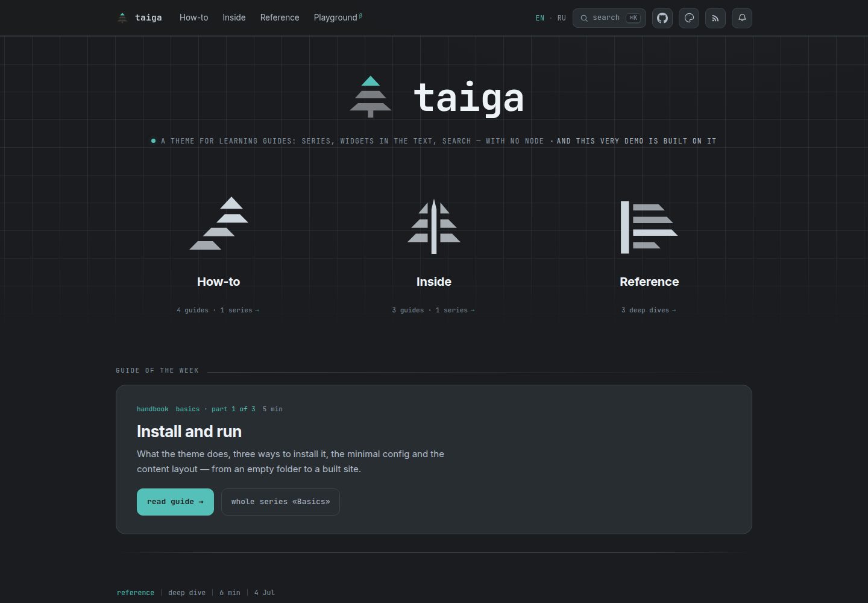Click the "5 min" reading time text
868x603 pixels.
coord(272,409)
